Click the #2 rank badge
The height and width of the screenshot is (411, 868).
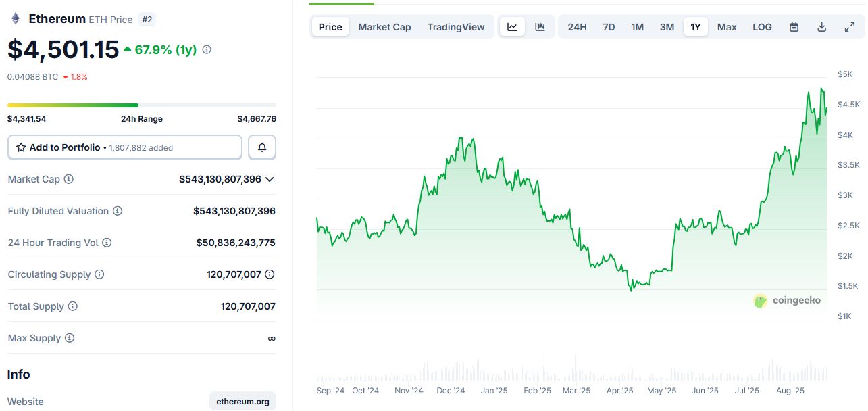[x=147, y=20]
